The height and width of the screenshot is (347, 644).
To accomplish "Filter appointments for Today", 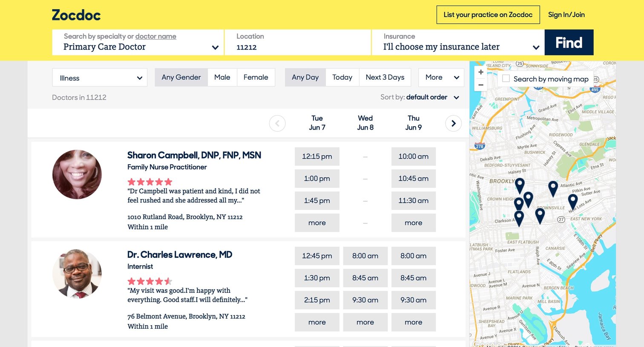I will click(342, 77).
